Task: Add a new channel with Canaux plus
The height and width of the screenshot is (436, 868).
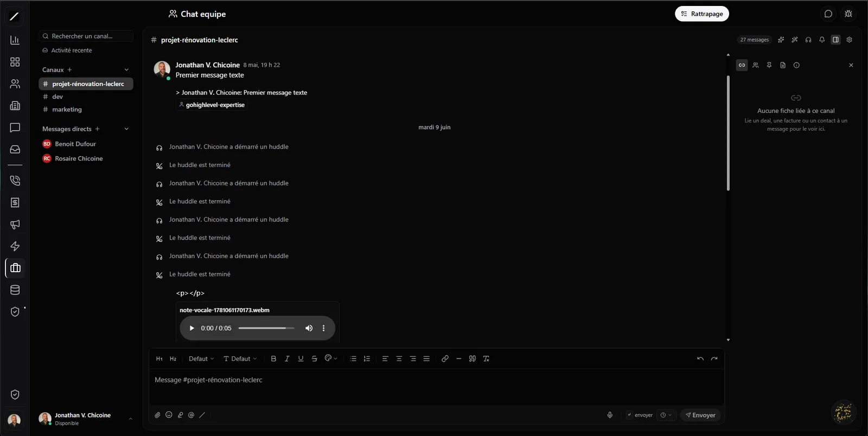Action: [69, 69]
